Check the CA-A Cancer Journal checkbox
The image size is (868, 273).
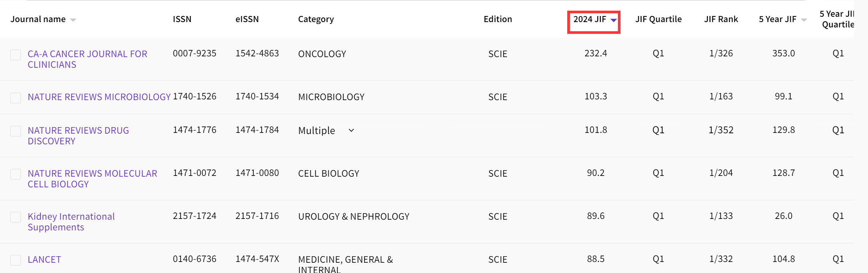[x=16, y=55]
